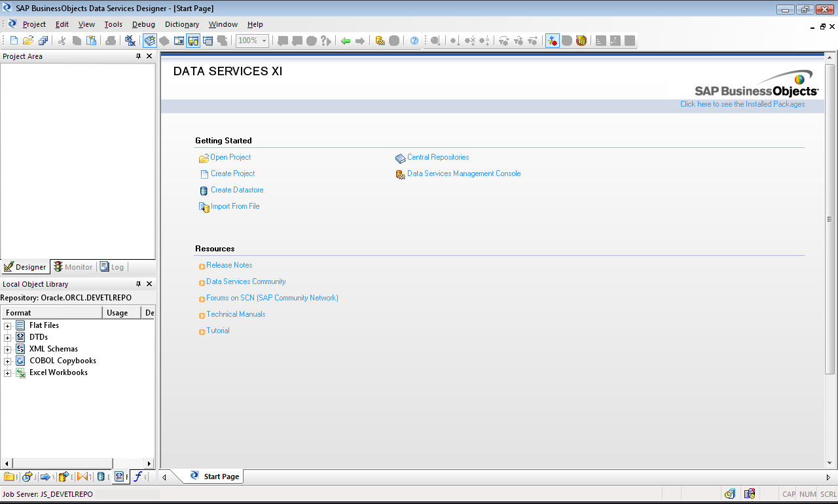
Task: Open the Jobs tab in object library
Action: [x=29, y=477]
